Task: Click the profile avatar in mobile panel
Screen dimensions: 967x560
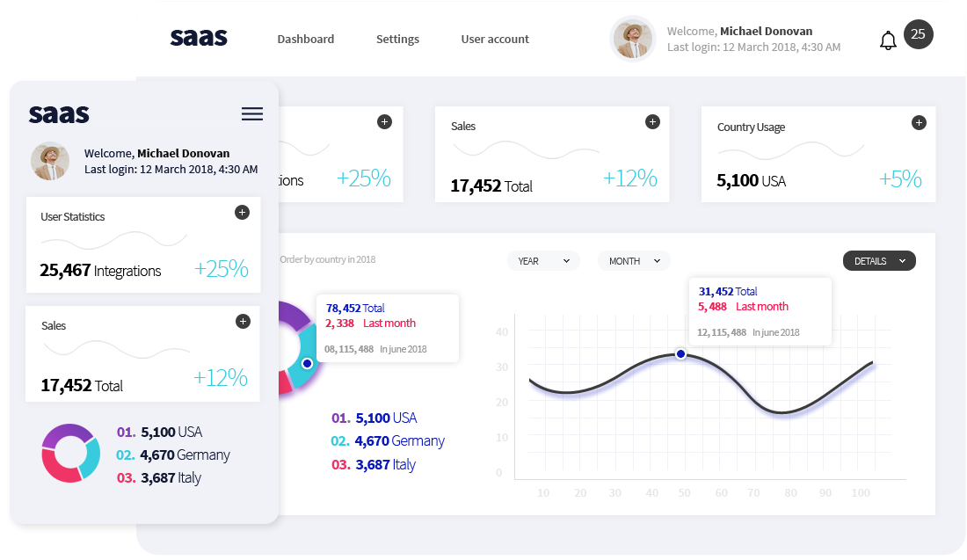Action: 50,161
